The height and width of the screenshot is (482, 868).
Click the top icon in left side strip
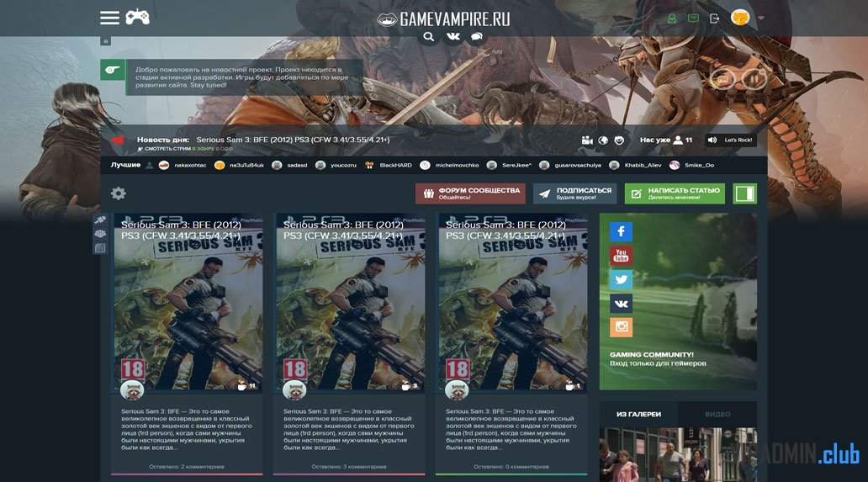coord(100,220)
